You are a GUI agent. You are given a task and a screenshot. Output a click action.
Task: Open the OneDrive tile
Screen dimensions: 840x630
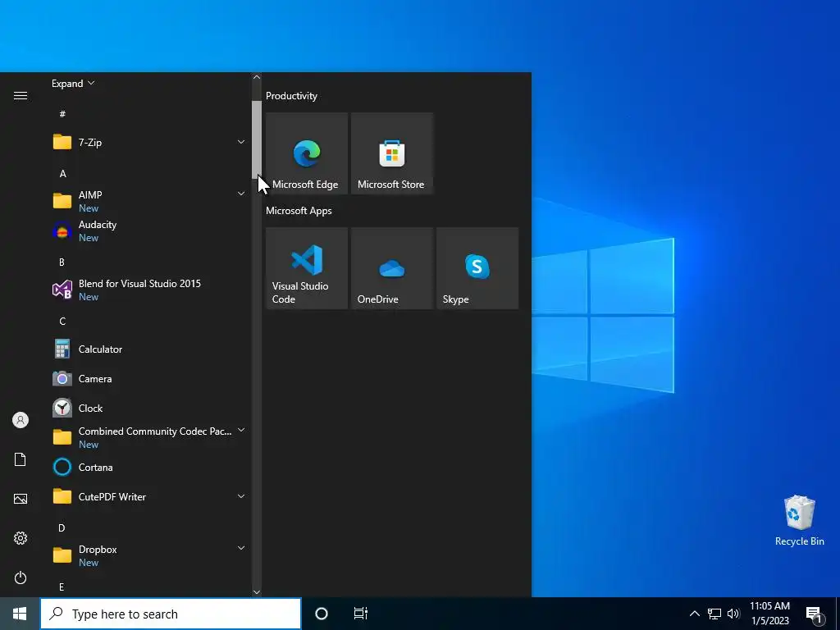click(391, 268)
